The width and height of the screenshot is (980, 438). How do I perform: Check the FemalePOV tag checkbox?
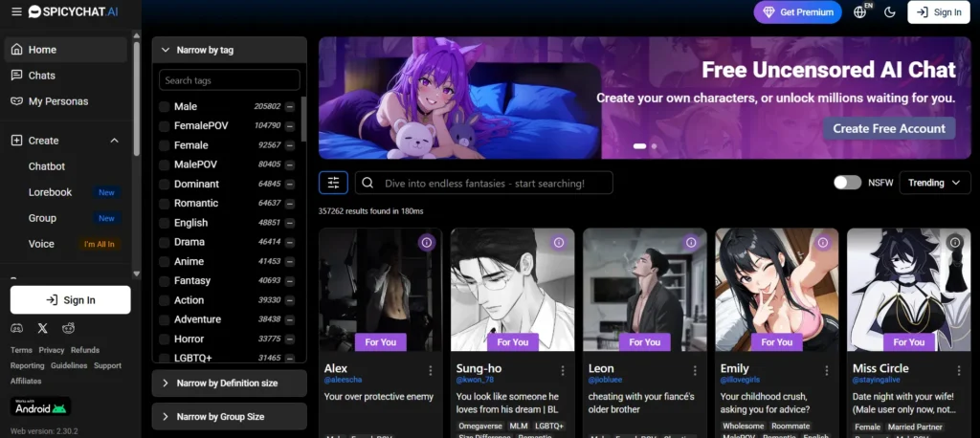165,126
